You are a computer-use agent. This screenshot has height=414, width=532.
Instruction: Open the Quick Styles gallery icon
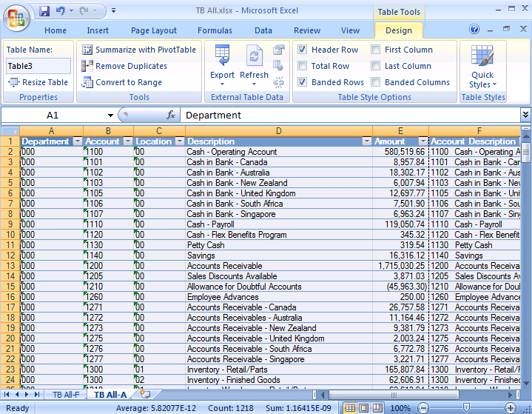(482, 56)
